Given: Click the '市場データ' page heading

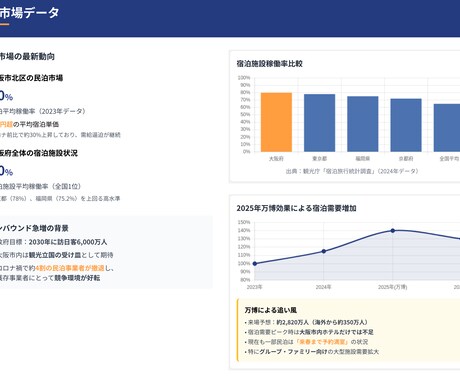Looking at the screenshot, I should [29, 13].
